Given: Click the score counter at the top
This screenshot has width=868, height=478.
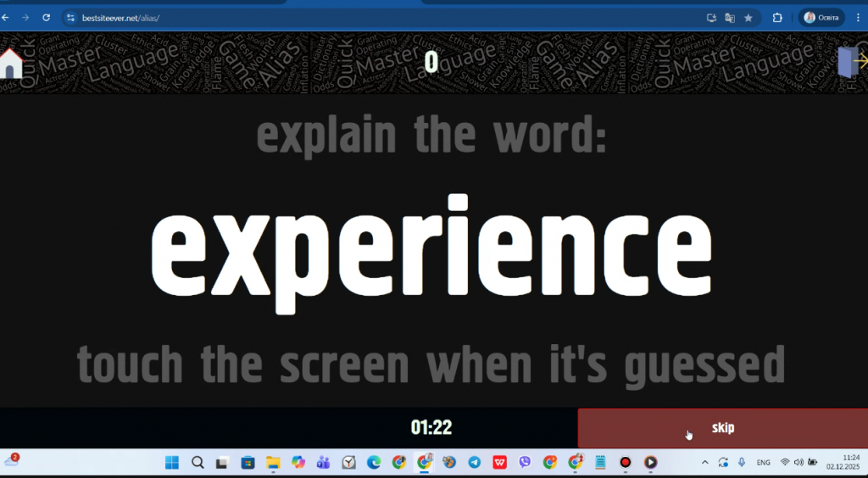Looking at the screenshot, I should tap(431, 62).
